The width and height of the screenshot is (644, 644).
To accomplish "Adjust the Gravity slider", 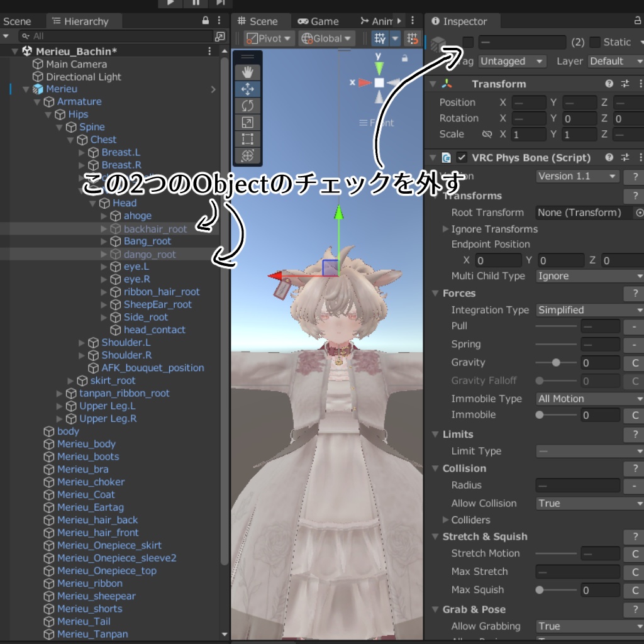I will click(556, 363).
